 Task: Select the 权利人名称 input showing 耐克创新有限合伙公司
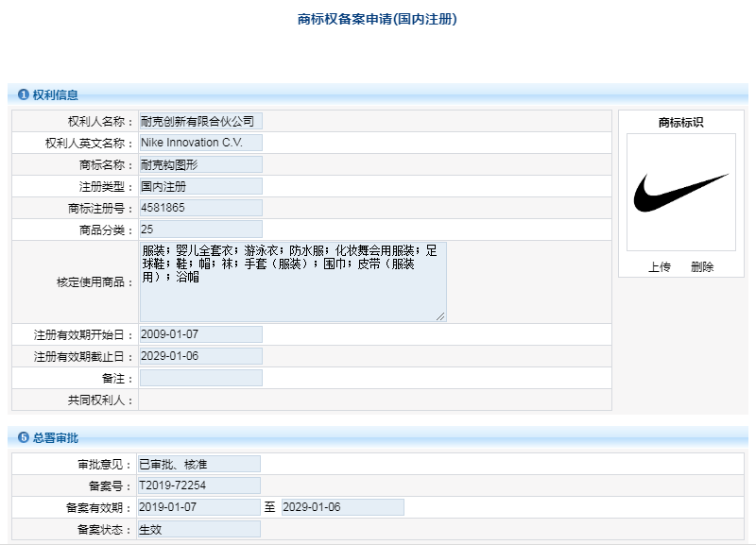(200, 121)
